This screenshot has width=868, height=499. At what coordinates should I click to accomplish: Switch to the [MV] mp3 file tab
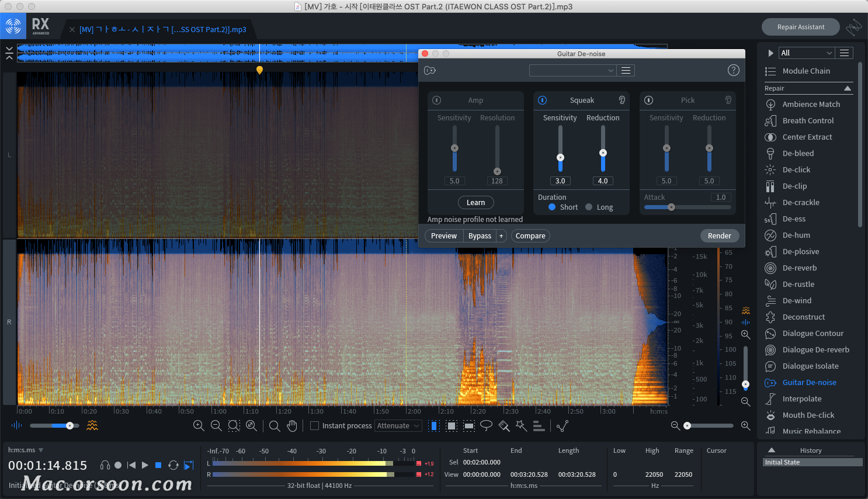point(163,29)
